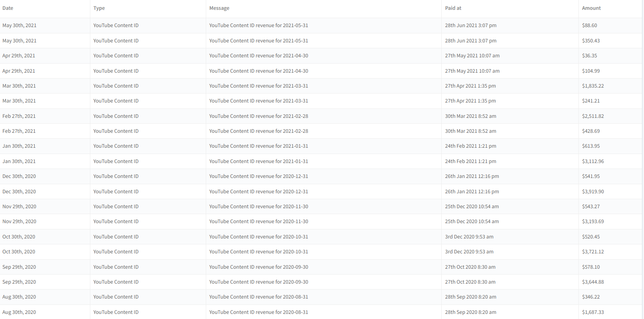Click Dec 30th, 2020 date in $541.95 row
Image resolution: width=644 pixels, height=319 pixels.
(19, 176)
